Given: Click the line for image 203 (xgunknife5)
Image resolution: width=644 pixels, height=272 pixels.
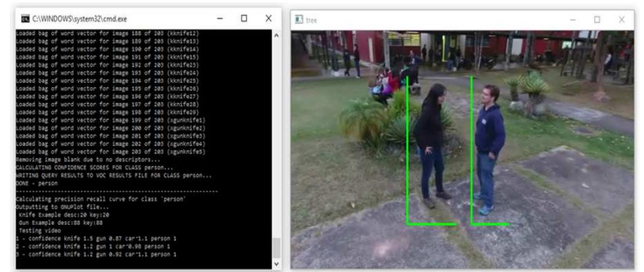Looking at the screenshot, I should [110, 152].
